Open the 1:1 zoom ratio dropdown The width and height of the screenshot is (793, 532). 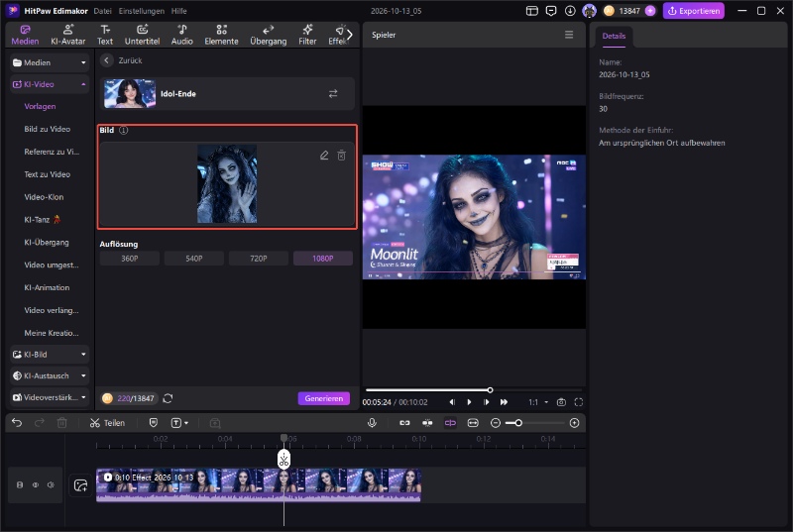[538, 402]
